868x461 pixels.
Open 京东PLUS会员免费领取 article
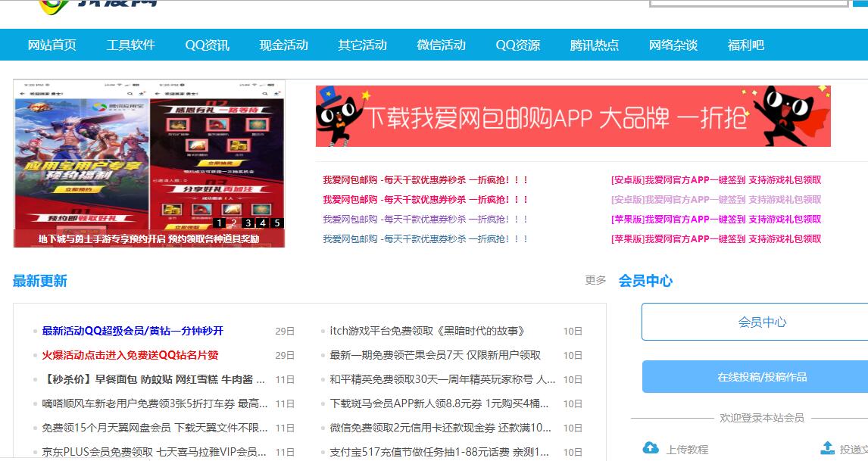point(155,452)
